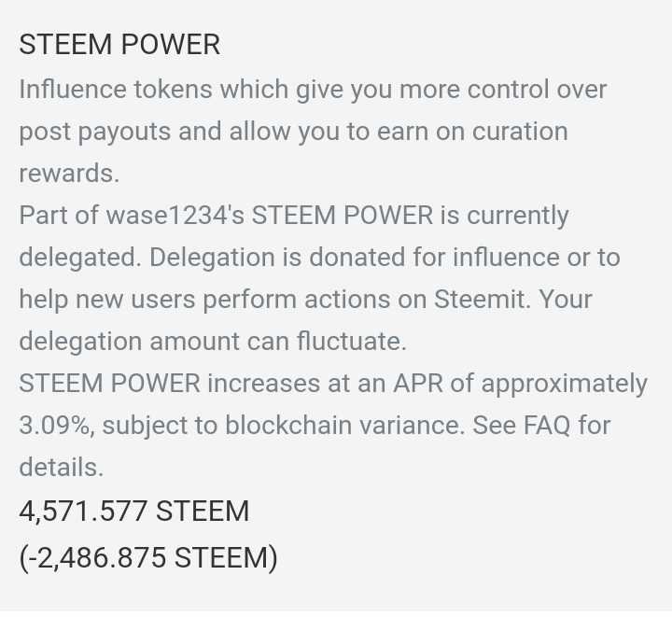Click the wase1234 username in the description

(x=166, y=215)
